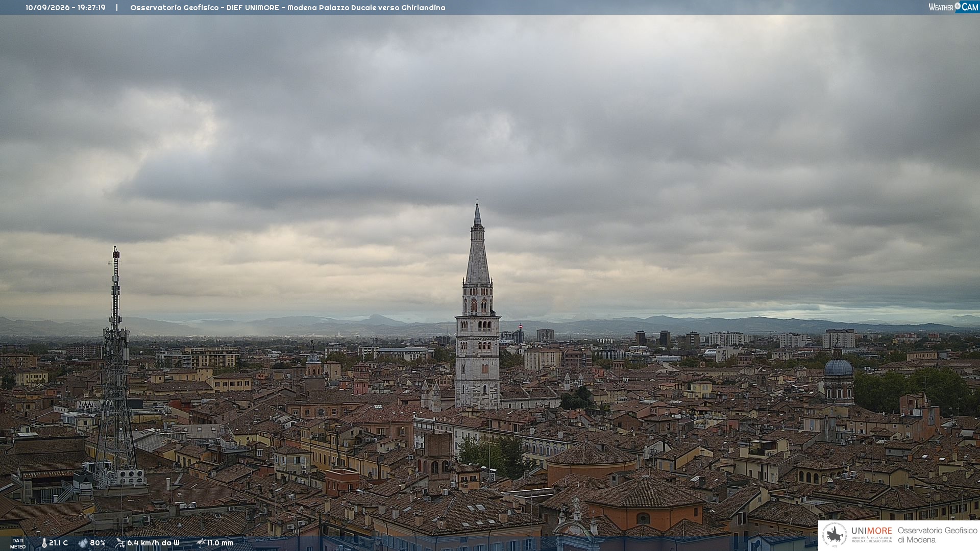
Task: Click the WeatherCAM logo
Action: tap(953, 7)
